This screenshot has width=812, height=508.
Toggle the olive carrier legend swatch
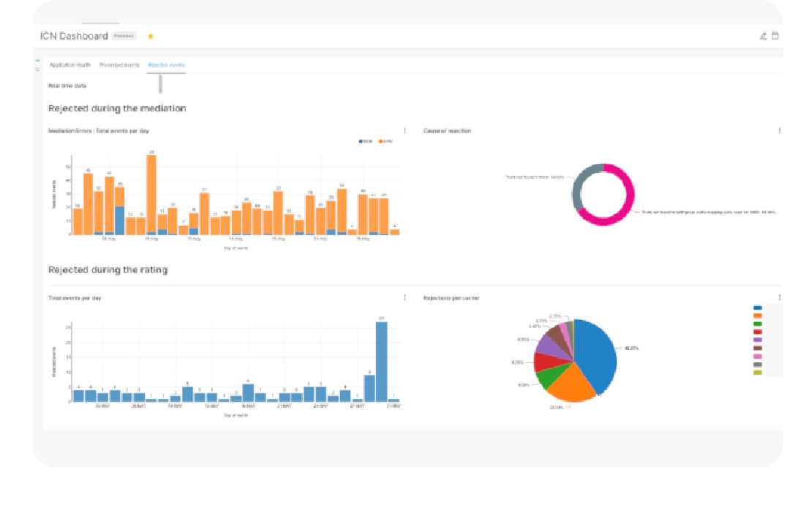[x=758, y=373]
